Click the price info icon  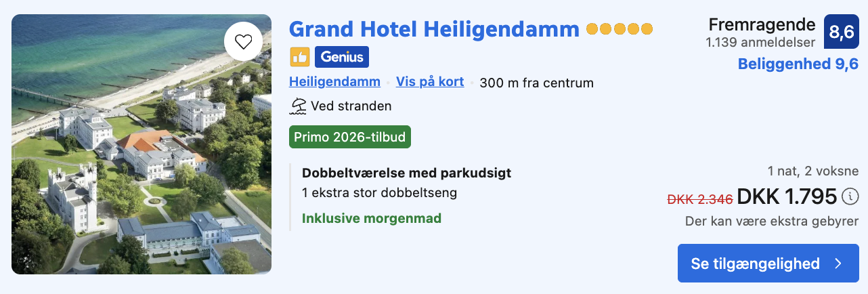pyautogui.click(x=850, y=196)
